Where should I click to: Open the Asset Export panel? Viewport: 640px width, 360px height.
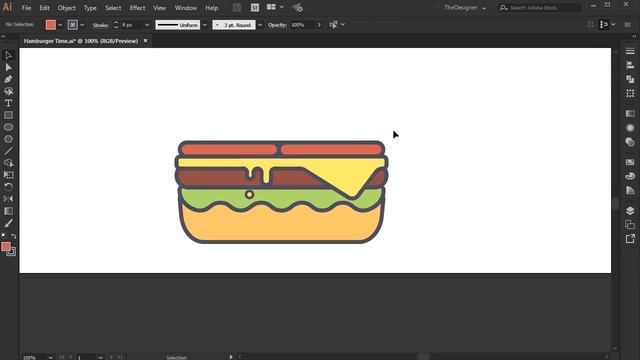[630, 239]
